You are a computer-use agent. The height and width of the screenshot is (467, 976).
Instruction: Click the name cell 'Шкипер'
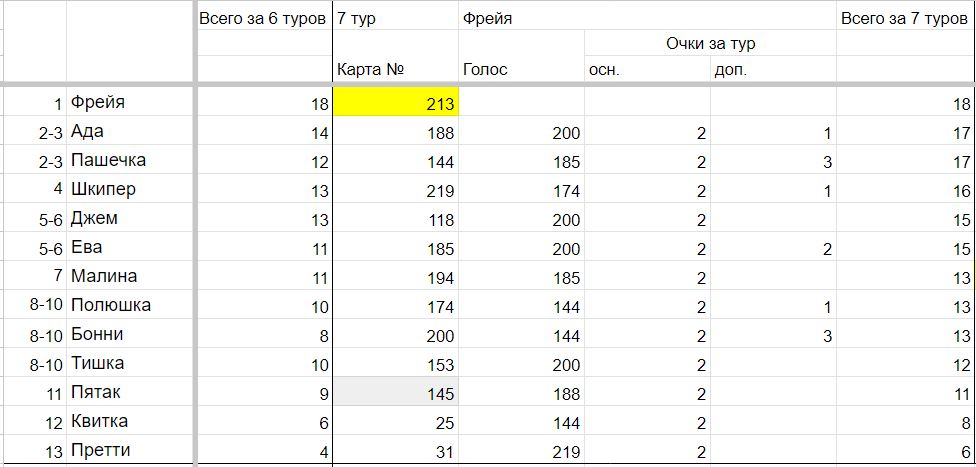pyautogui.click(x=130, y=189)
